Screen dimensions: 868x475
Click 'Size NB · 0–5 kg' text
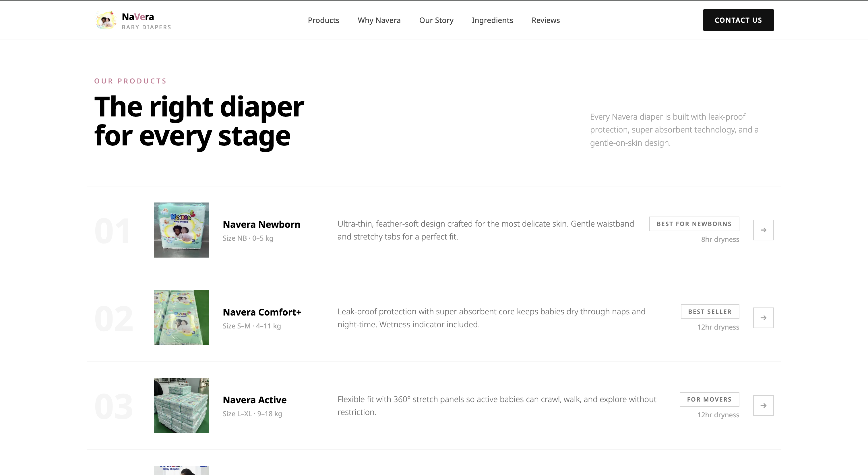click(x=248, y=238)
